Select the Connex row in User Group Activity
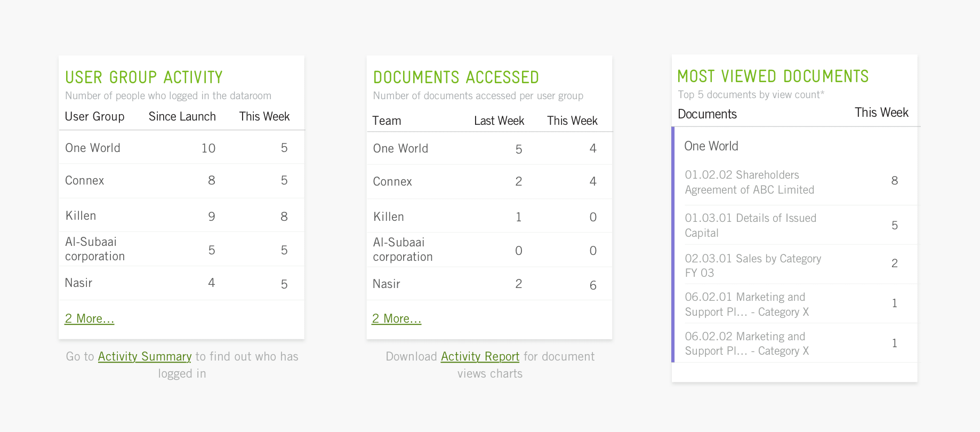The width and height of the screenshot is (980, 432). pyautogui.click(x=181, y=181)
